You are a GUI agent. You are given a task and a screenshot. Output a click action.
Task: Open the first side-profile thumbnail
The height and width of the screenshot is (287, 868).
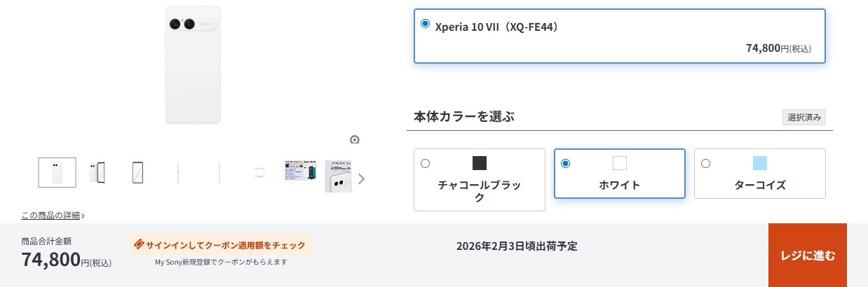coord(179,172)
